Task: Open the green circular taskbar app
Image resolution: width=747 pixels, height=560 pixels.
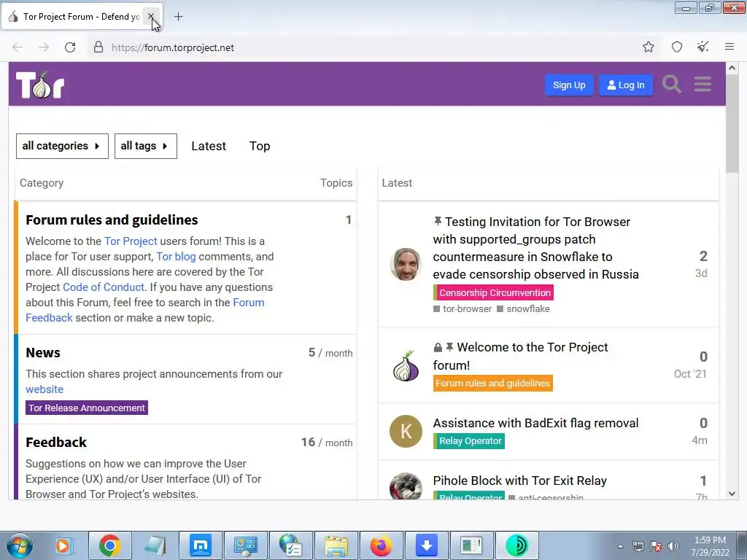Action: (517, 545)
